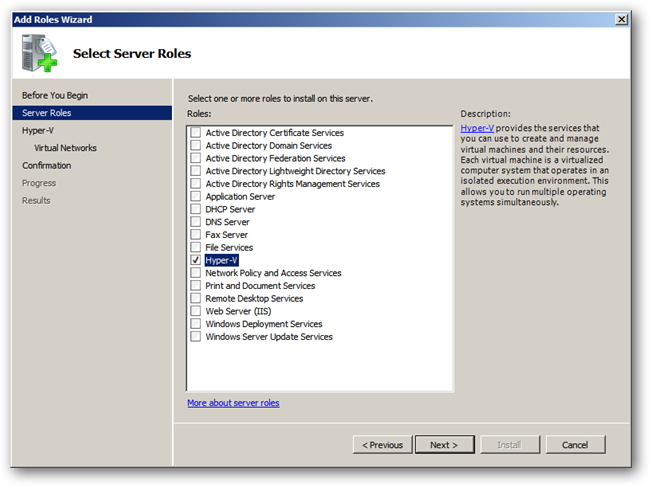Check Network Policy and Access Services
This screenshot has width=650, height=486.
tap(195, 273)
